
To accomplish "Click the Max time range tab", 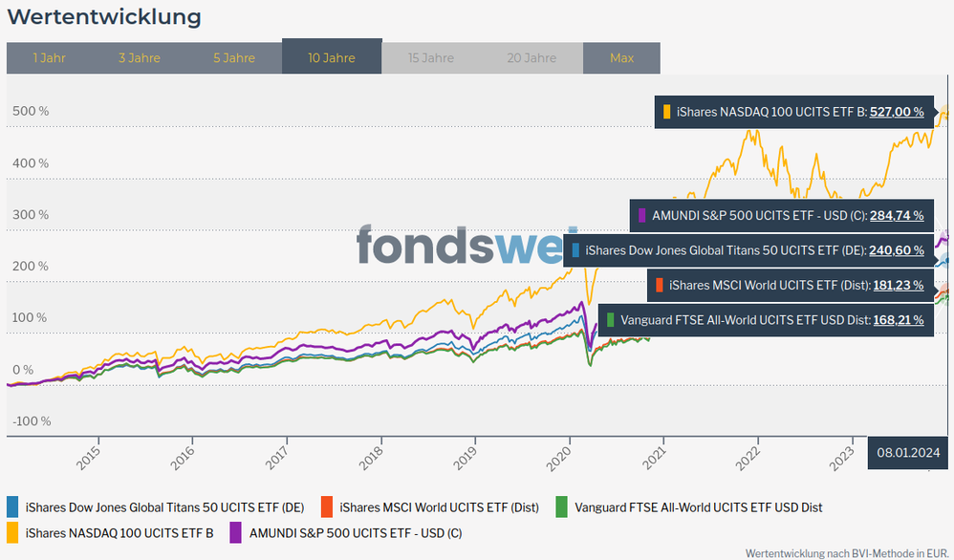I will [621, 57].
